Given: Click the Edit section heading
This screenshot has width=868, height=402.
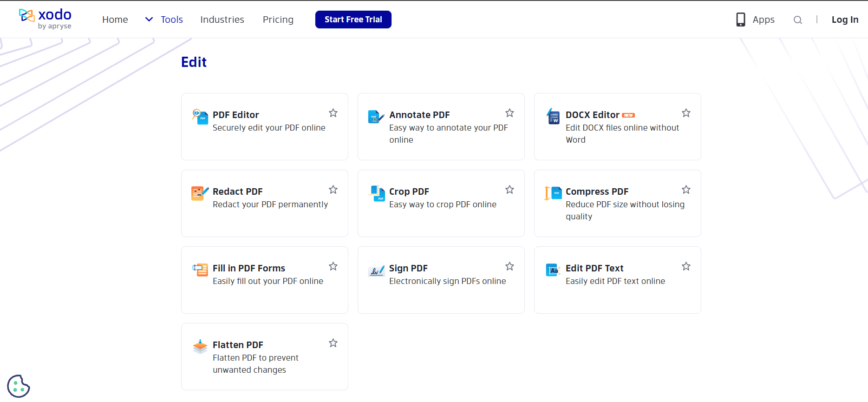Looking at the screenshot, I should pyautogui.click(x=194, y=62).
